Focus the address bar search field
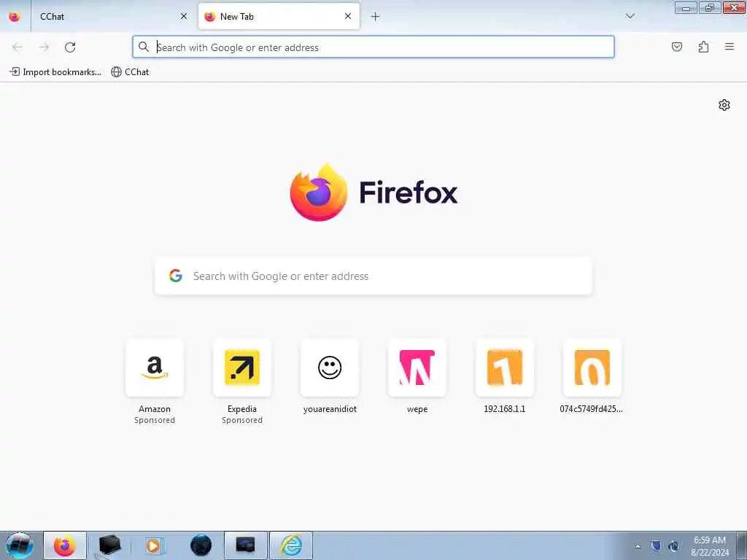Screen dimensions: 747x560 point(373,47)
